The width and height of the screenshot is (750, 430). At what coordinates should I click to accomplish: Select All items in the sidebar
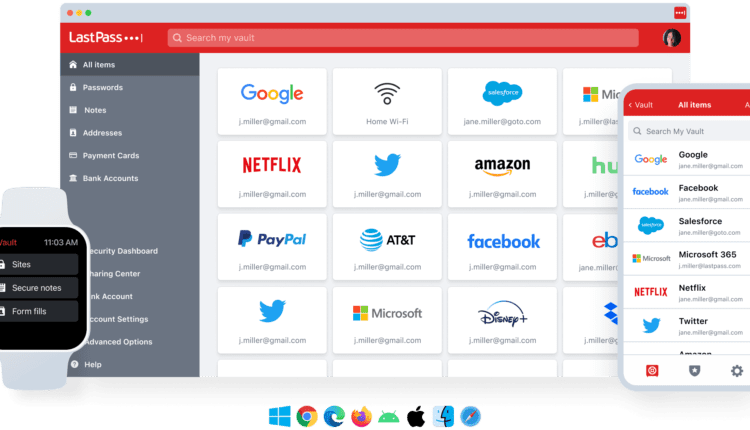(x=130, y=65)
